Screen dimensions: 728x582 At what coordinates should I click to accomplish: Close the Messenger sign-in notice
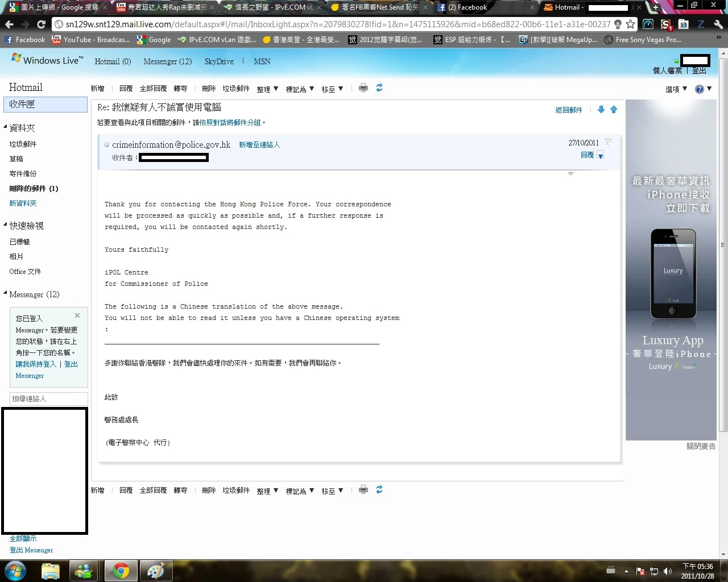coord(77,315)
